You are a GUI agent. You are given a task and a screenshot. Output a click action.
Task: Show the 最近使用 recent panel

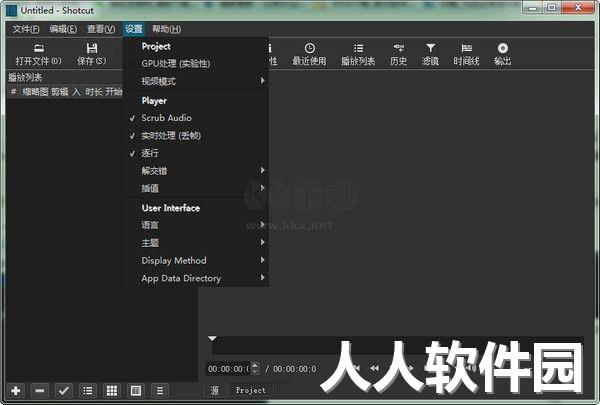click(309, 54)
